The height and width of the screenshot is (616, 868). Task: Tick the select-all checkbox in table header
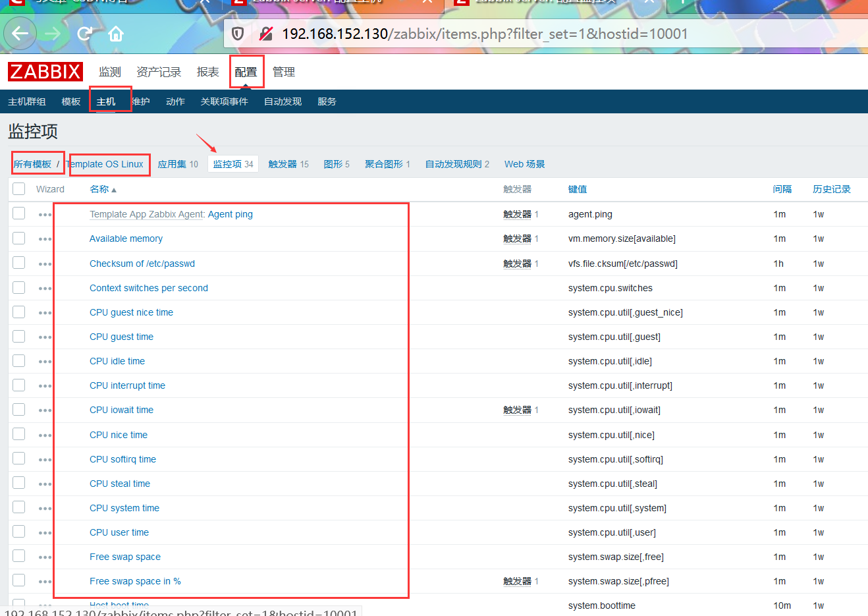point(19,189)
